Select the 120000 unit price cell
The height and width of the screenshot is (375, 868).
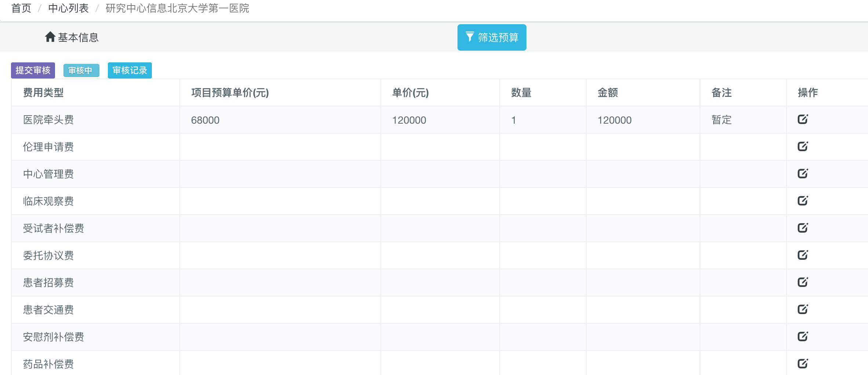440,120
